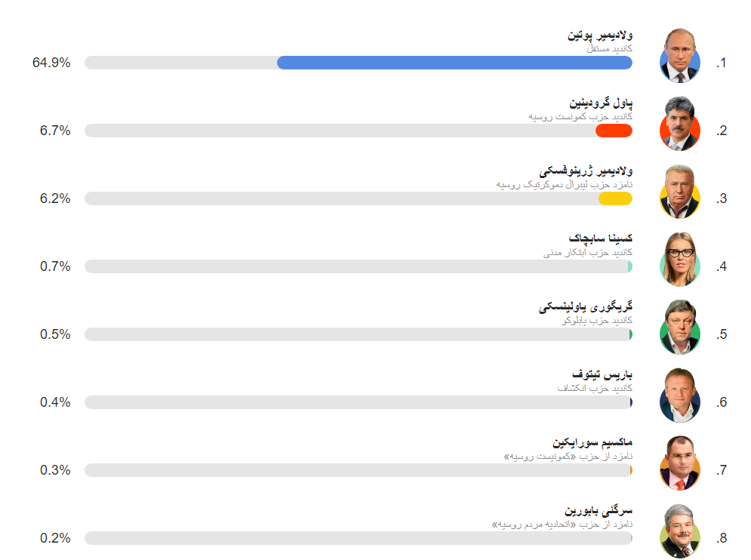Click Boris Titov's portrait with navy background
Image resolution: width=751 pixels, height=560 pixels.
click(x=679, y=395)
